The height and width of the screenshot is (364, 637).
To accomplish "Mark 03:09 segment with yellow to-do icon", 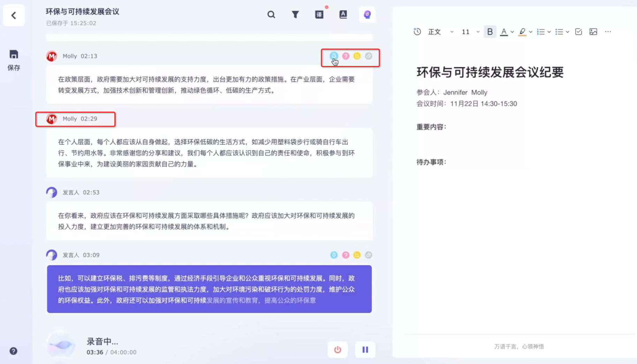I will pyautogui.click(x=357, y=255).
